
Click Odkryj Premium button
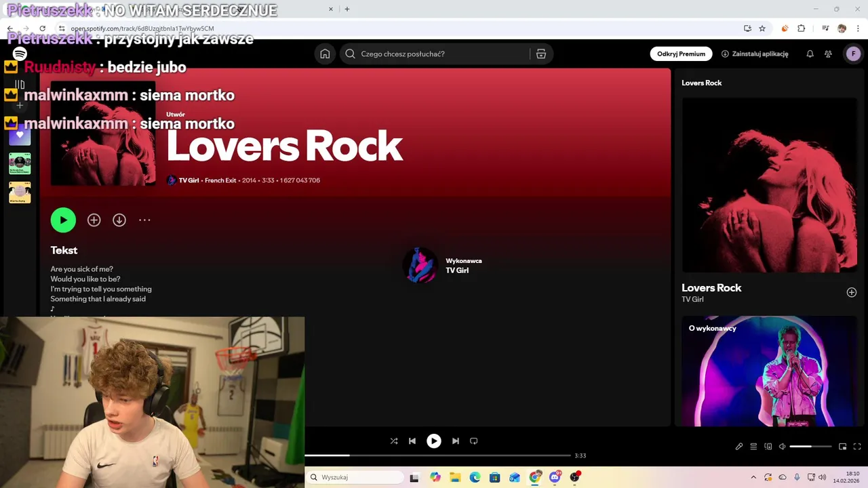[x=681, y=54]
